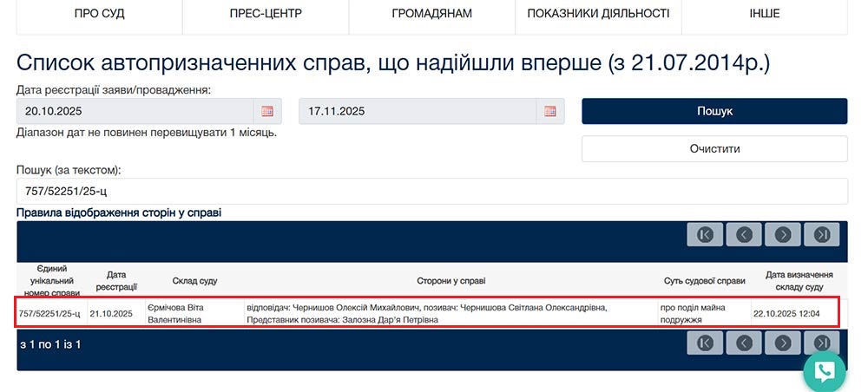Screen dimensions: 868x392
Task: Open the ПРО СУД menu
Action: coord(100,15)
